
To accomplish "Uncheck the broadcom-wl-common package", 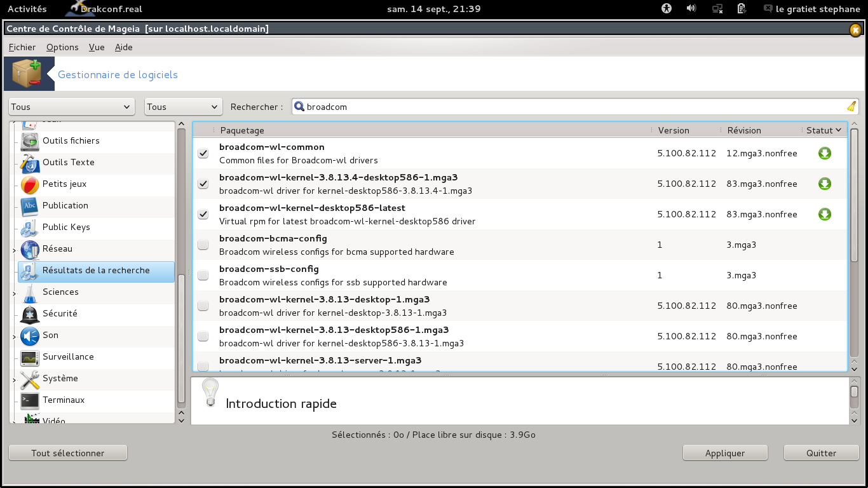I will pyautogui.click(x=203, y=153).
